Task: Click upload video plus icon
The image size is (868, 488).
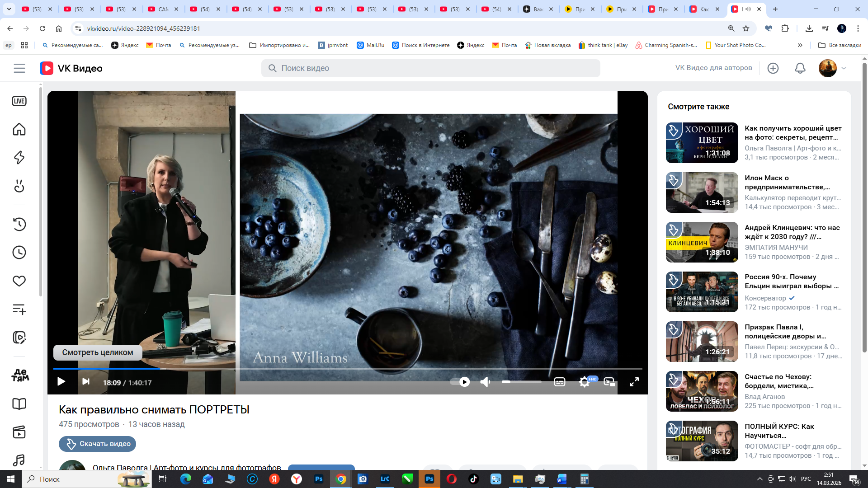Action: click(773, 68)
